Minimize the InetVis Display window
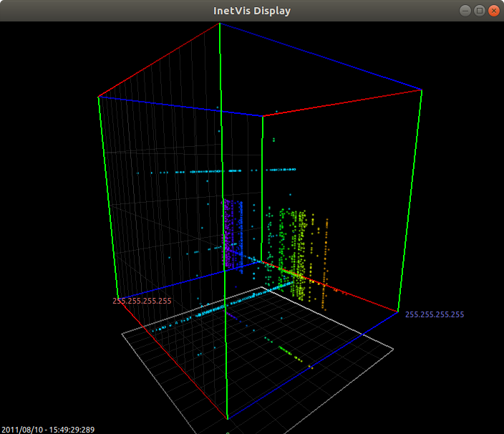 point(465,11)
